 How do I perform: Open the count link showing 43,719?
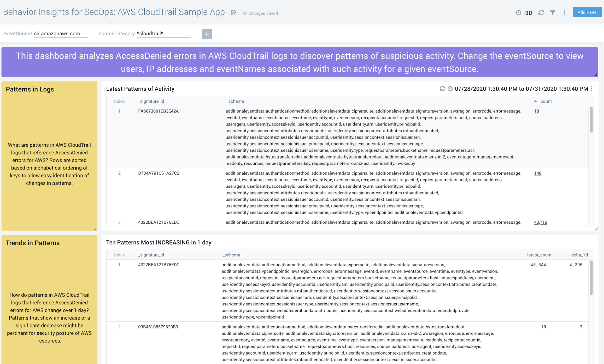[x=540, y=222]
